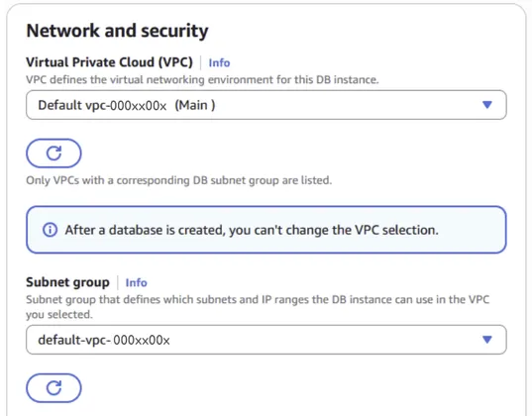Click the Network and security heading
Viewport: 532px width, 416px height.
point(117,31)
